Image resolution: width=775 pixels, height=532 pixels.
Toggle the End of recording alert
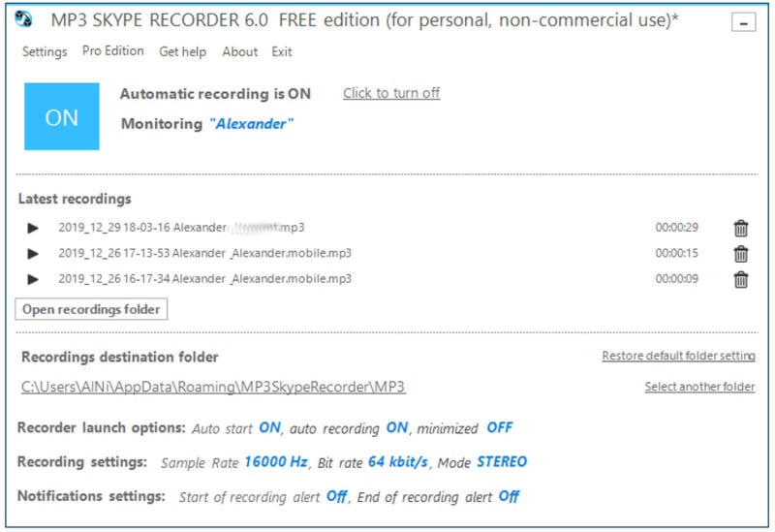click(x=509, y=497)
